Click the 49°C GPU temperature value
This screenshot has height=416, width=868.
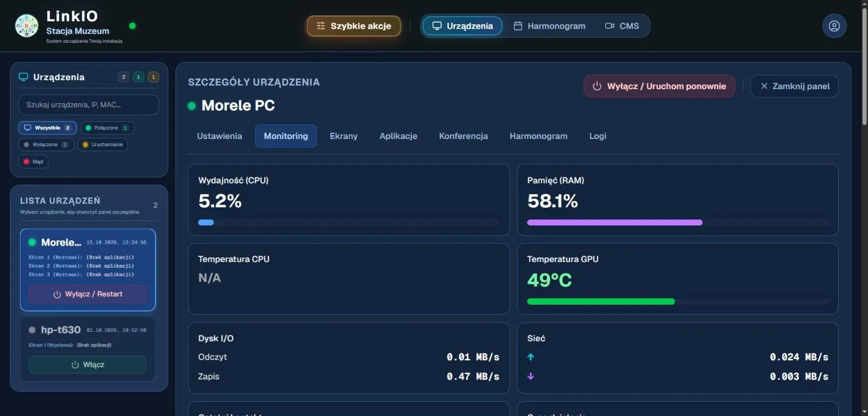point(549,280)
